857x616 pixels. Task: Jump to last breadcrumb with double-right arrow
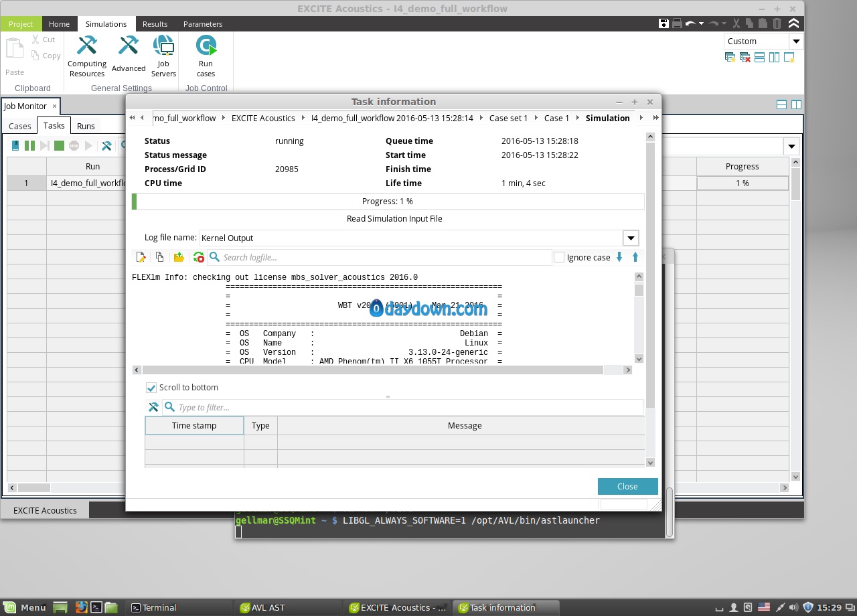[655, 118]
